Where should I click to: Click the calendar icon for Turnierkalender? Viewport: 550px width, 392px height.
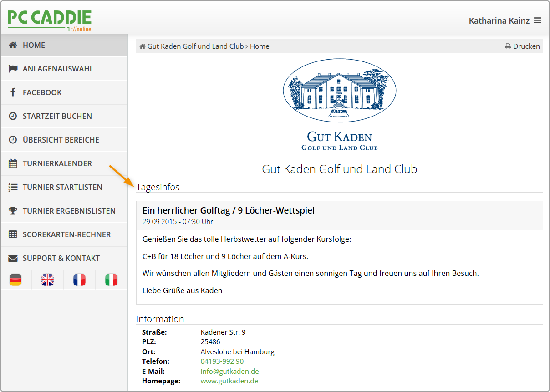(13, 163)
